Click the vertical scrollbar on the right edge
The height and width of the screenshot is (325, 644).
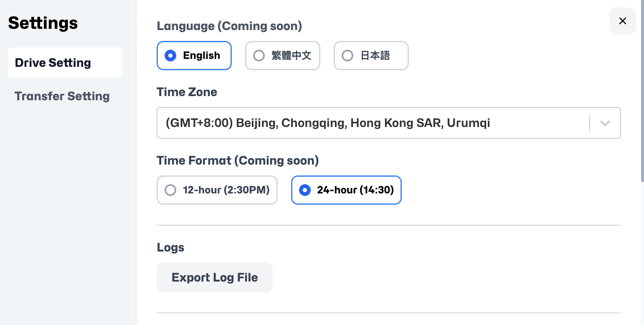pyautogui.click(x=642, y=92)
